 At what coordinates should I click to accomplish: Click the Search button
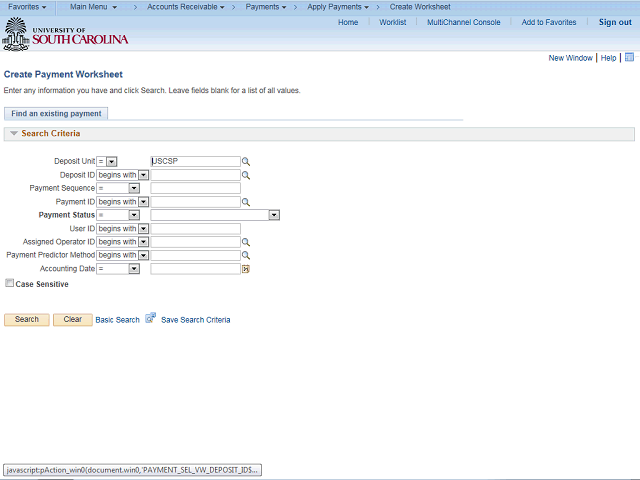(27, 320)
